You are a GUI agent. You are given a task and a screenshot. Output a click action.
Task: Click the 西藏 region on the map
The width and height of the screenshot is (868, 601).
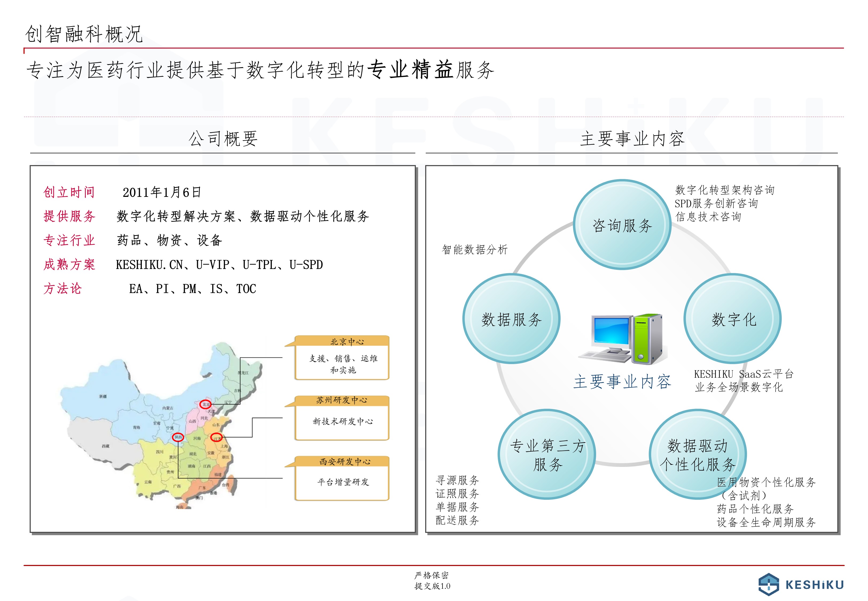[105, 446]
